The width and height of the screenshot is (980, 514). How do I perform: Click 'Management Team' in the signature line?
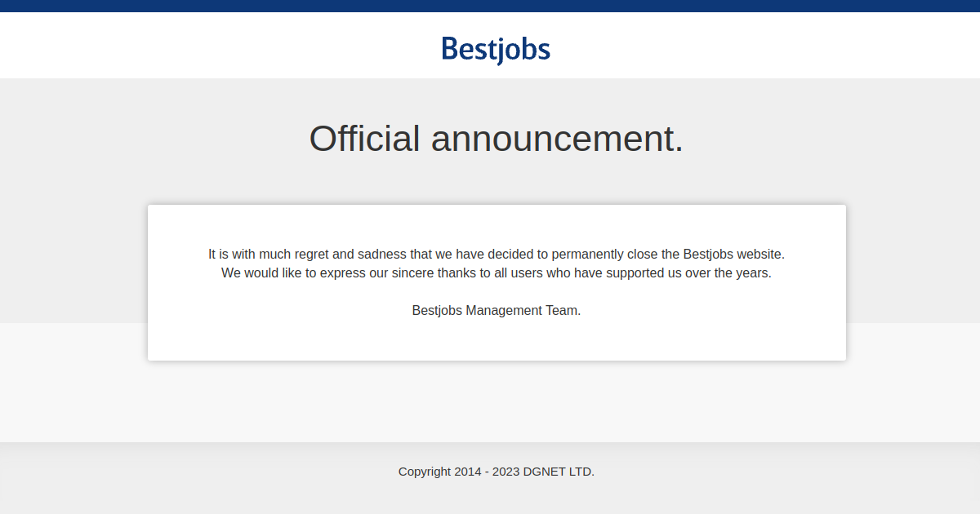pyautogui.click(x=523, y=310)
